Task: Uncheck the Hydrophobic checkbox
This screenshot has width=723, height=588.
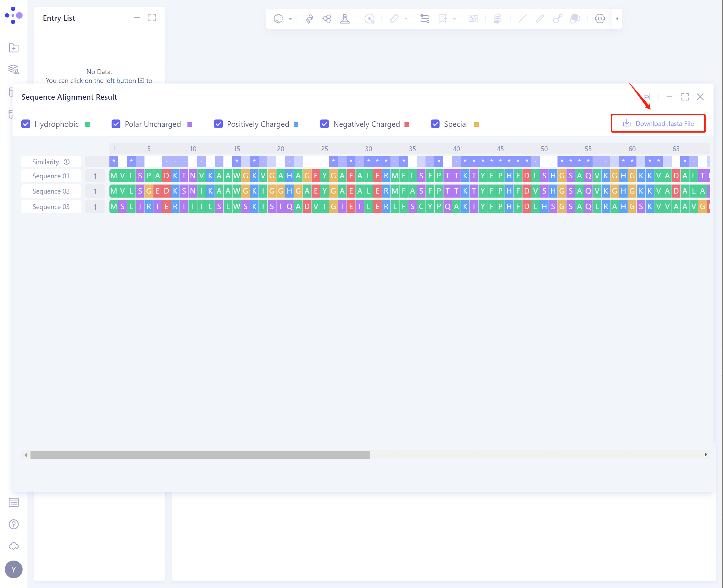Action: [x=26, y=124]
